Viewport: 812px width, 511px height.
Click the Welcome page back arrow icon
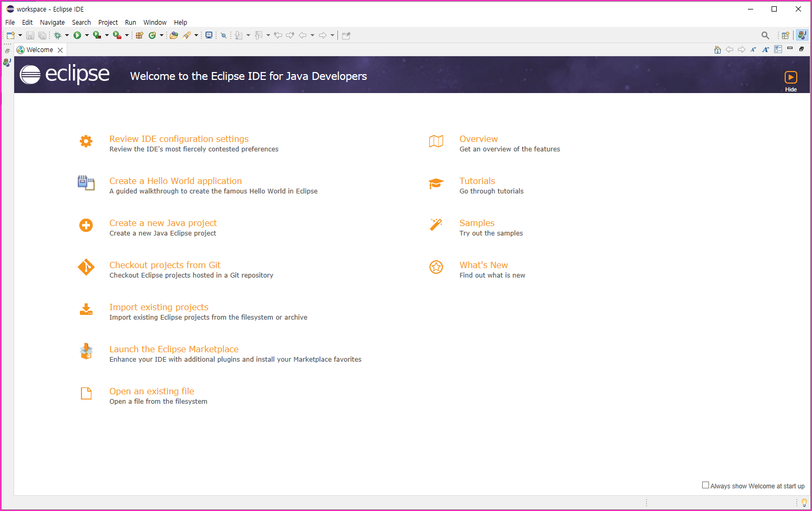click(x=729, y=49)
